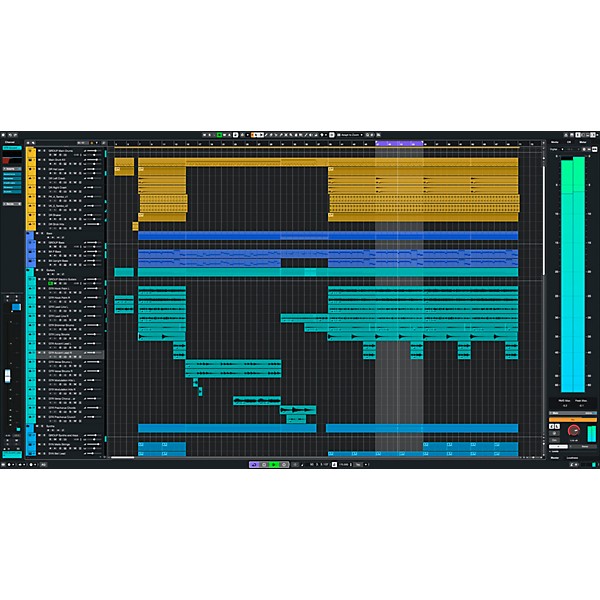Select the Loudness tab at bottom right
This screenshot has width=600, height=600.
click(572, 458)
